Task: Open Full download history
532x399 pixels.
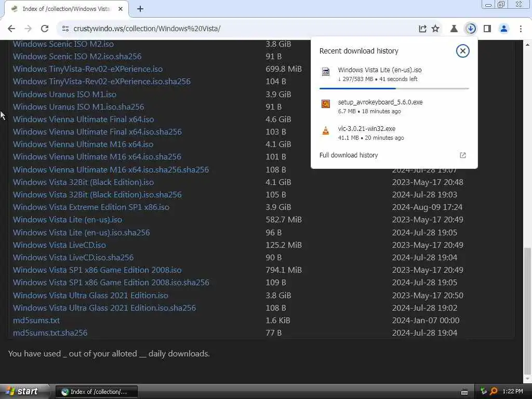Action: [x=394, y=155]
